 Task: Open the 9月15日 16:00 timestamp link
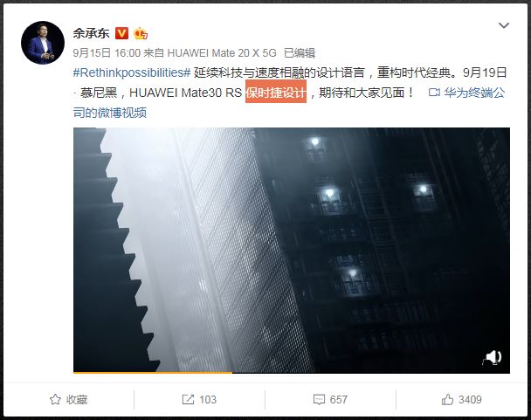tap(107, 53)
